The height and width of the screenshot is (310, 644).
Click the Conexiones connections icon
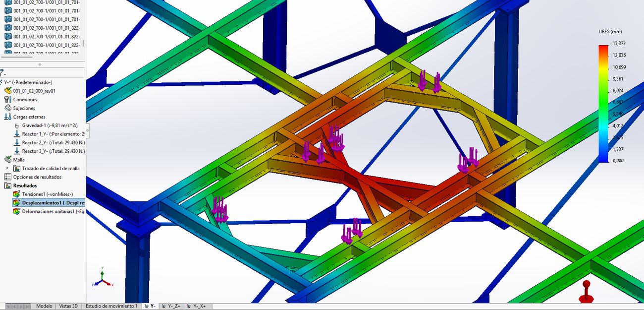(x=8, y=100)
